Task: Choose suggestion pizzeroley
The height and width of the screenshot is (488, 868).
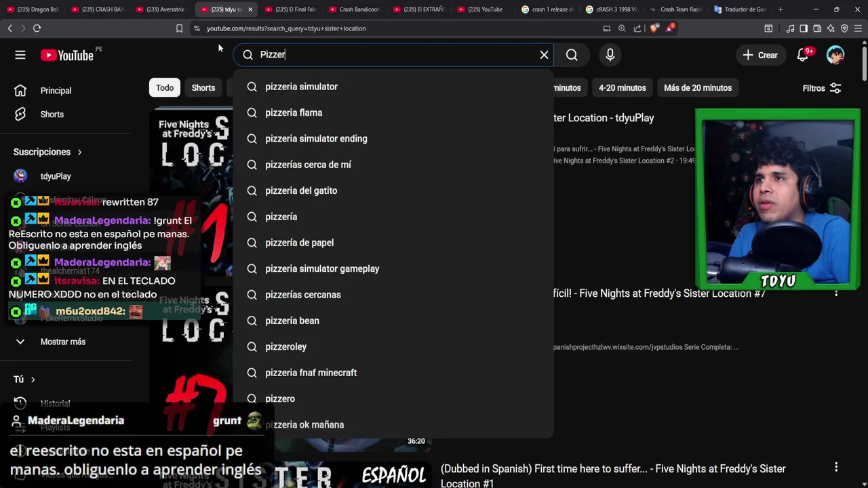Action: [x=393, y=346]
